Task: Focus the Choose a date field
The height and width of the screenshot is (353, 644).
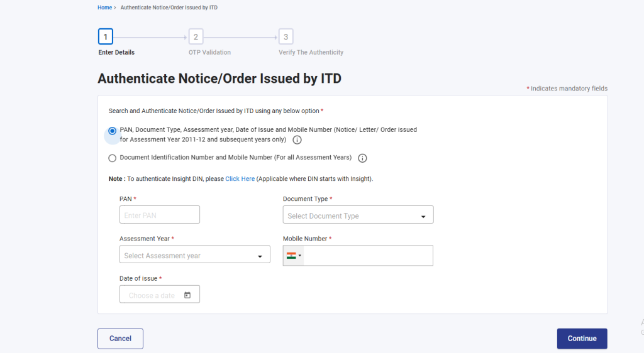Action: click(160, 295)
